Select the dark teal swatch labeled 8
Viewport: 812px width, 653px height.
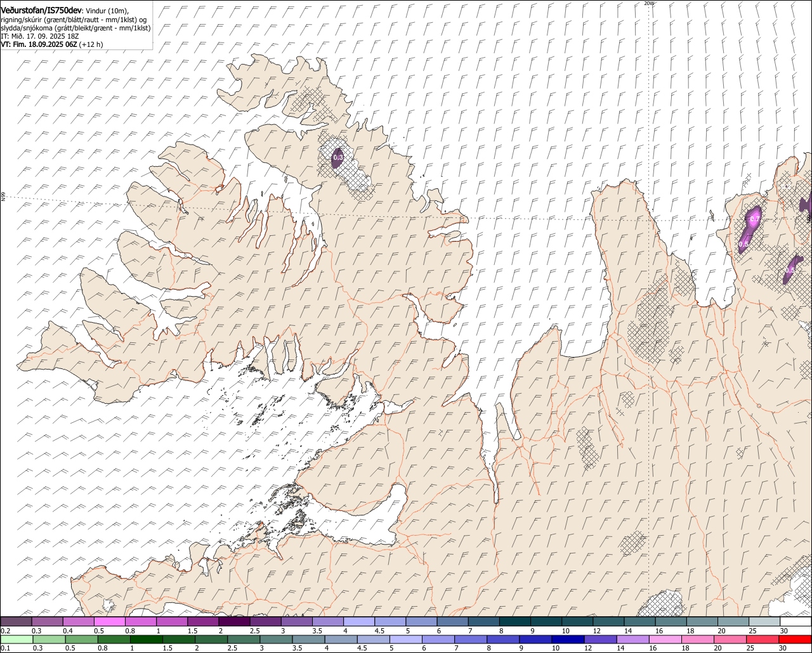(515, 622)
